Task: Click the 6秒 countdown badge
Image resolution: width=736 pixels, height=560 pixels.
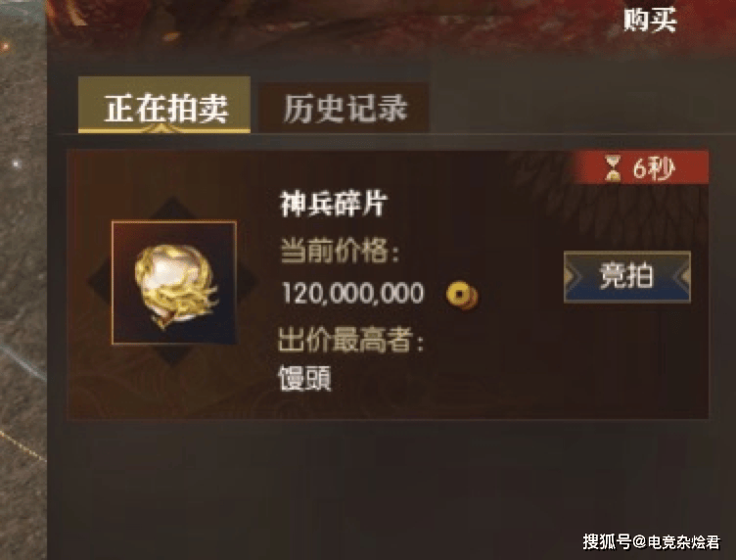Action: [x=641, y=167]
